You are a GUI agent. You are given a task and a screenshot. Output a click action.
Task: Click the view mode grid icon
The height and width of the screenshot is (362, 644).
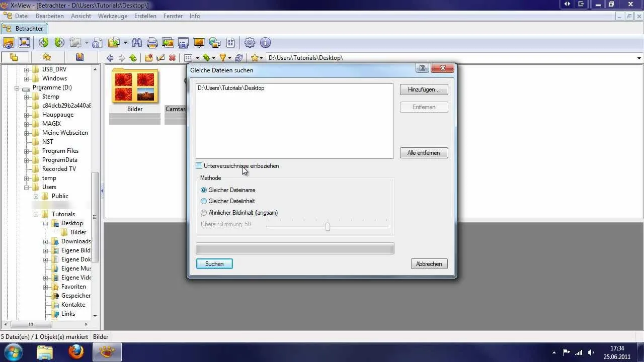pyautogui.click(x=188, y=58)
